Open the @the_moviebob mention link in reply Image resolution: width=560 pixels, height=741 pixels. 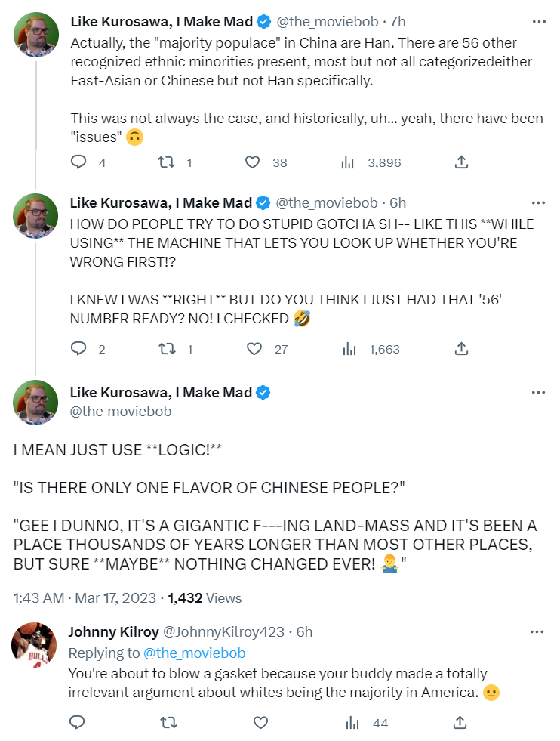coord(195,653)
